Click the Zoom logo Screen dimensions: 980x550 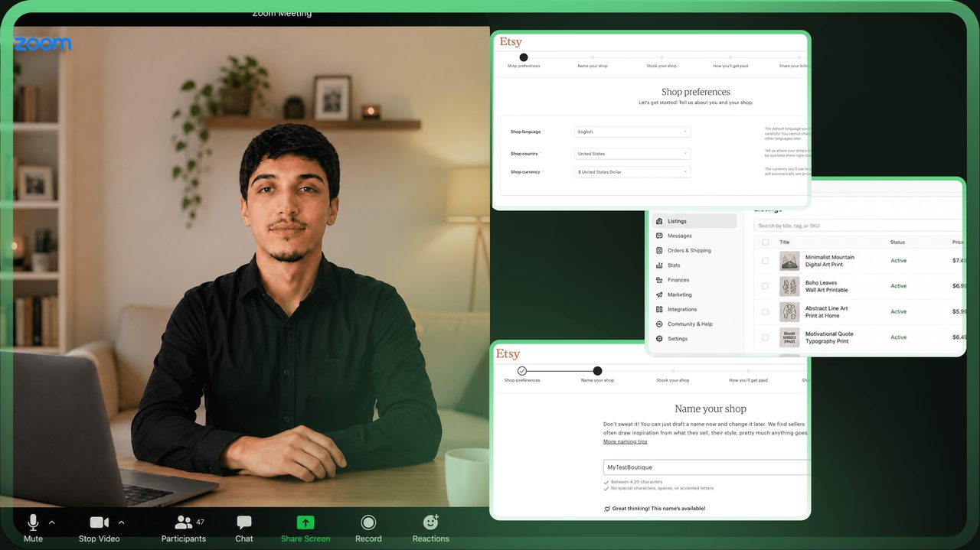(x=42, y=44)
